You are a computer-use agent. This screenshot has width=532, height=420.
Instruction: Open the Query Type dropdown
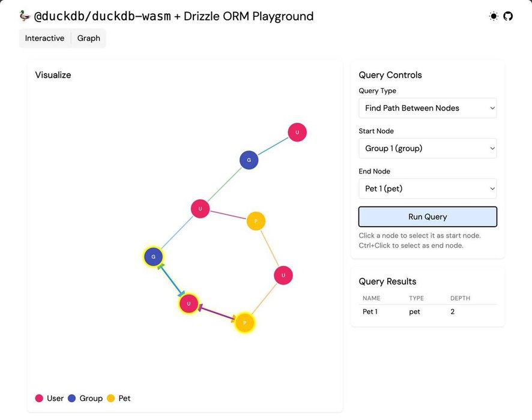pyautogui.click(x=428, y=108)
